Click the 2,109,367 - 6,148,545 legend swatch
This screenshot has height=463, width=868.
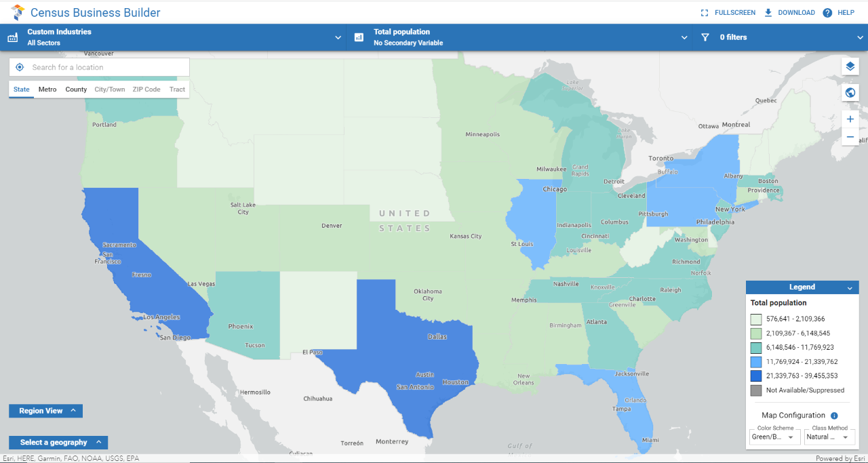pyautogui.click(x=756, y=333)
